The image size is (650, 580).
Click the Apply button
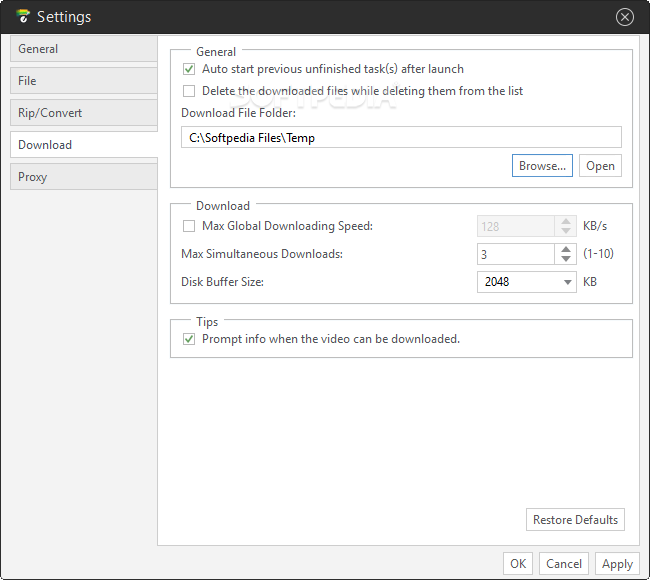617,564
